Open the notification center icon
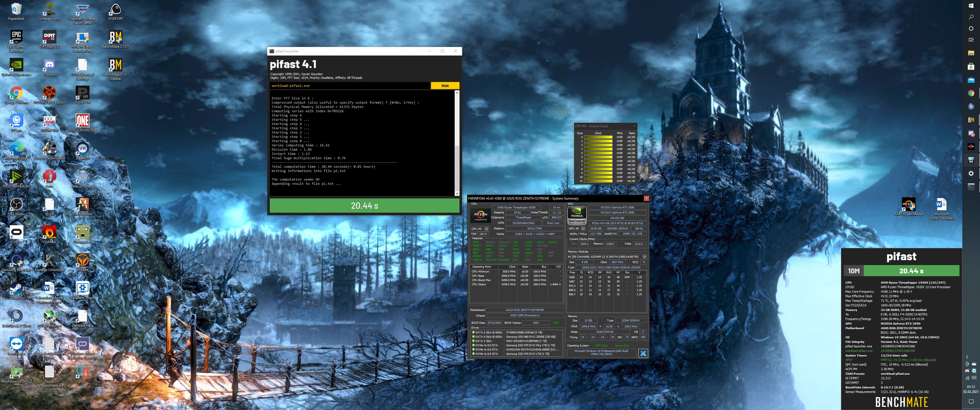980x410 pixels. tap(971, 402)
